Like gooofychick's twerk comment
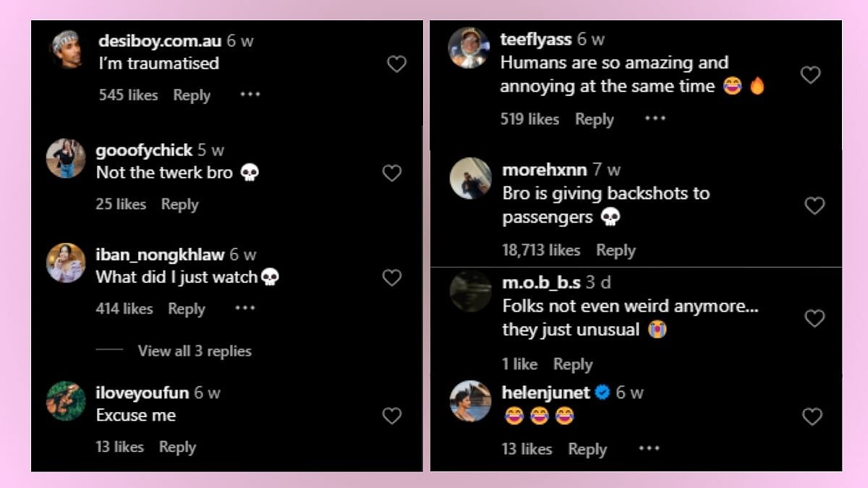868x488 pixels. pyautogui.click(x=391, y=173)
